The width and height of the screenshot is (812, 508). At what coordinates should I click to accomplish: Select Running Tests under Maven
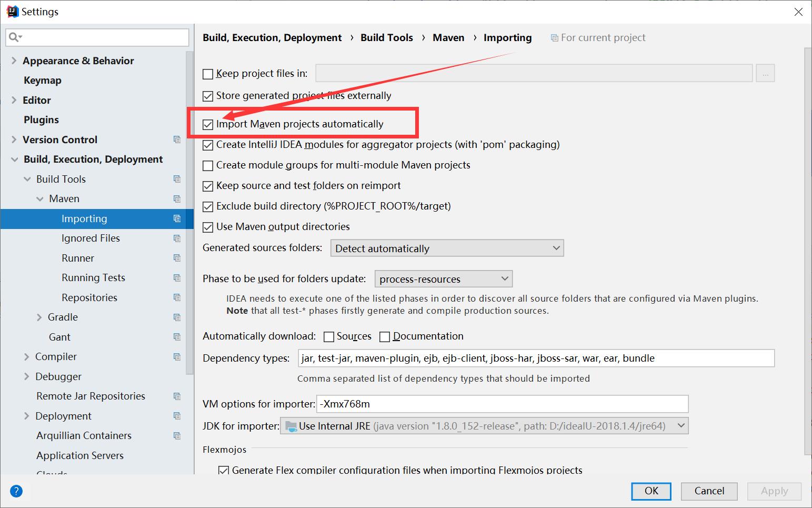click(x=93, y=278)
